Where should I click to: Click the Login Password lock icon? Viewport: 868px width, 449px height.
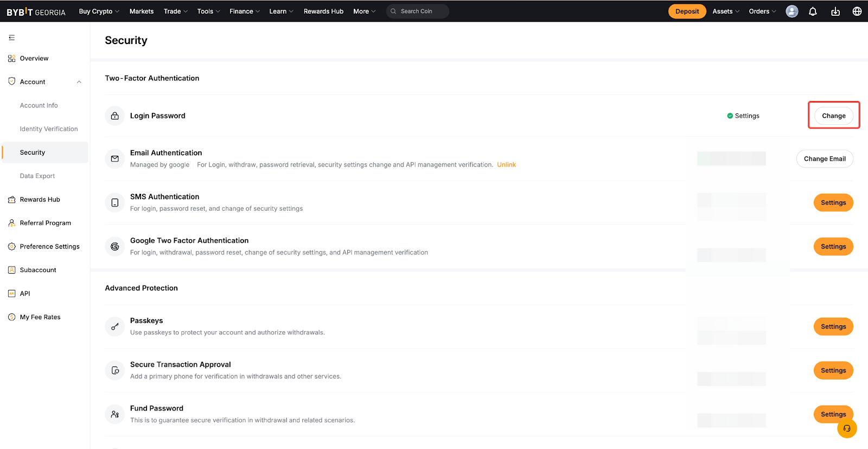point(115,116)
